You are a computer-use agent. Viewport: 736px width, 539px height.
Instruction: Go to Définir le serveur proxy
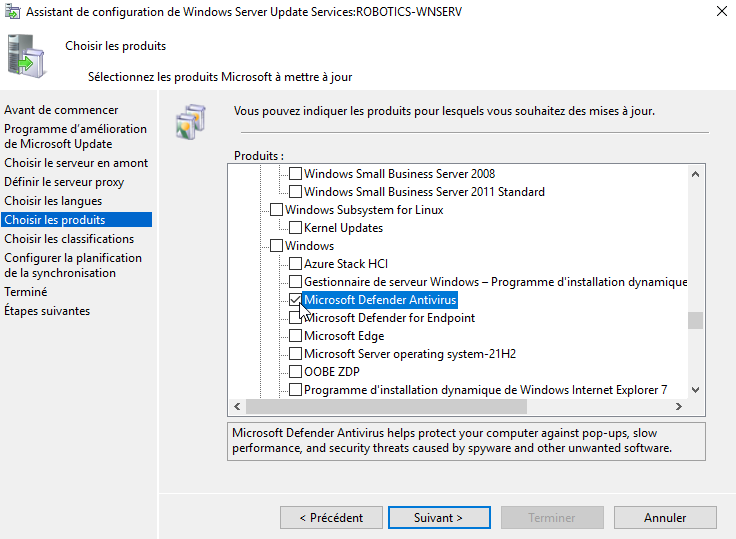click(x=64, y=182)
